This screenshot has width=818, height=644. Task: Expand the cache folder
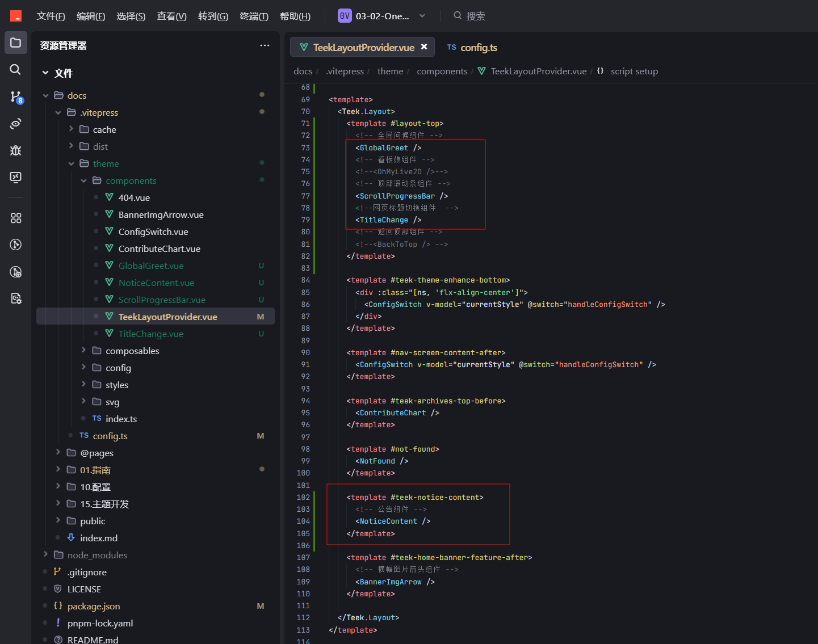pos(71,129)
